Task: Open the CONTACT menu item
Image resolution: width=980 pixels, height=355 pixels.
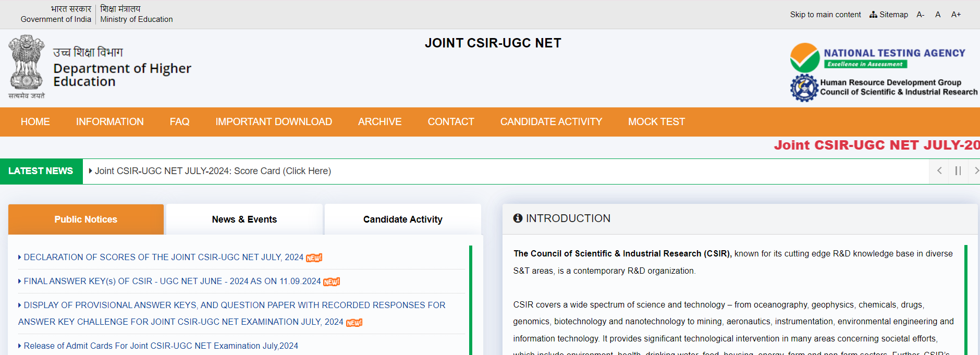Action: (451, 121)
